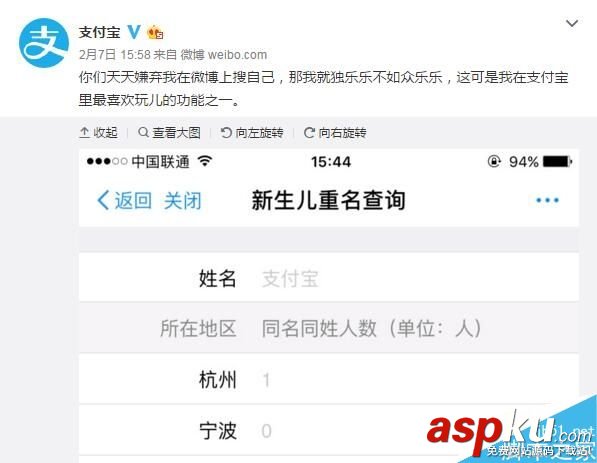Open the three-dot more menu
This screenshot has height=463, width=597.
pyautogui.click(x=548, y=200)
